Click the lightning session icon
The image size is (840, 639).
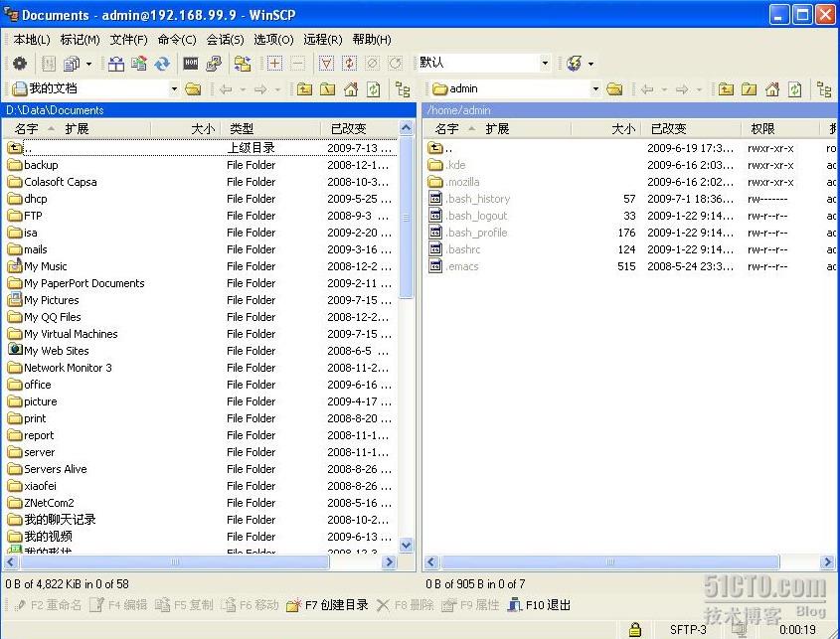click(574, 64)
